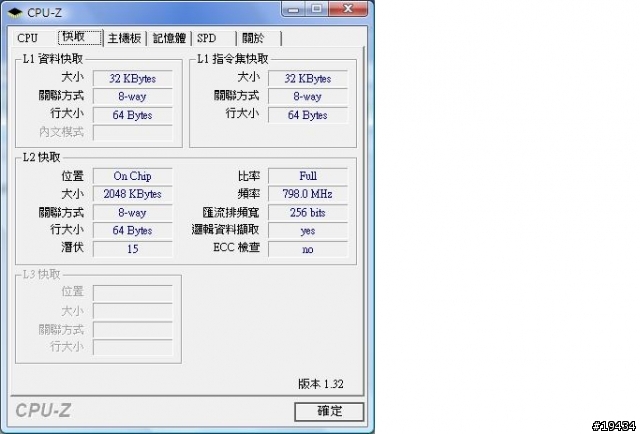This screenshot has height=434, width=640.
Task: Click L2 location On Chip field
Action: point(133,176)
